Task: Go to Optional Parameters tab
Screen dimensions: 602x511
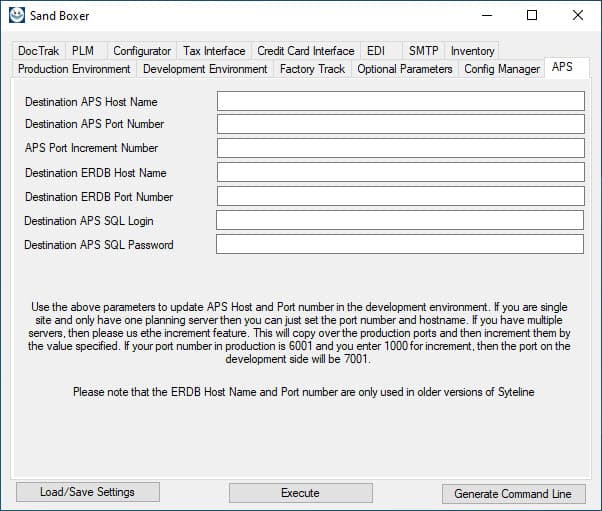Action: tap(405, 69)
